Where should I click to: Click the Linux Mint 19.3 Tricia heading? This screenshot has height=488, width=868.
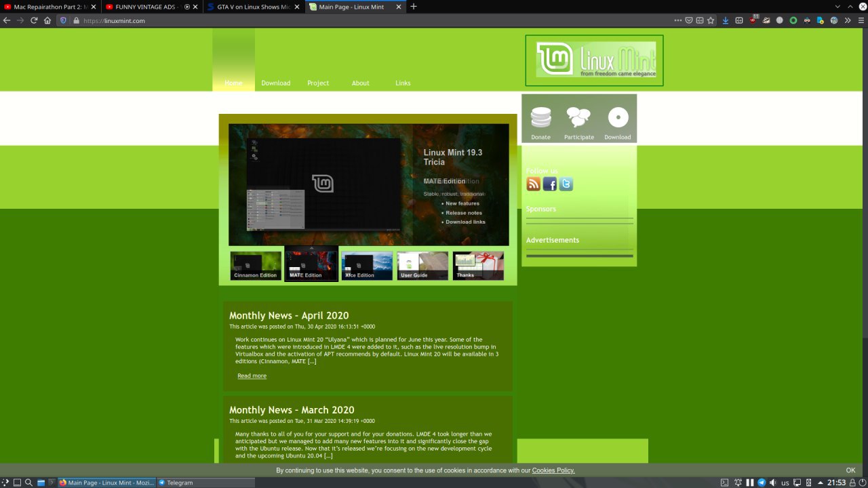(453, 157)
